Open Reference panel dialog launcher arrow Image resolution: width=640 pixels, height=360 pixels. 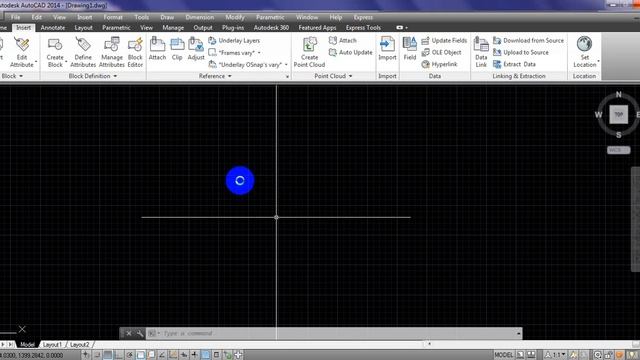click(287, 76)
